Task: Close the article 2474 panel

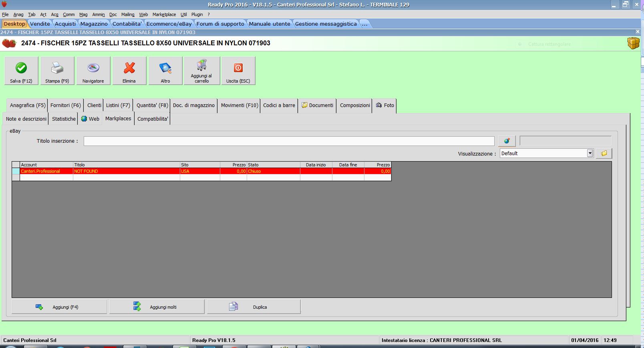Action: point(638,32)
